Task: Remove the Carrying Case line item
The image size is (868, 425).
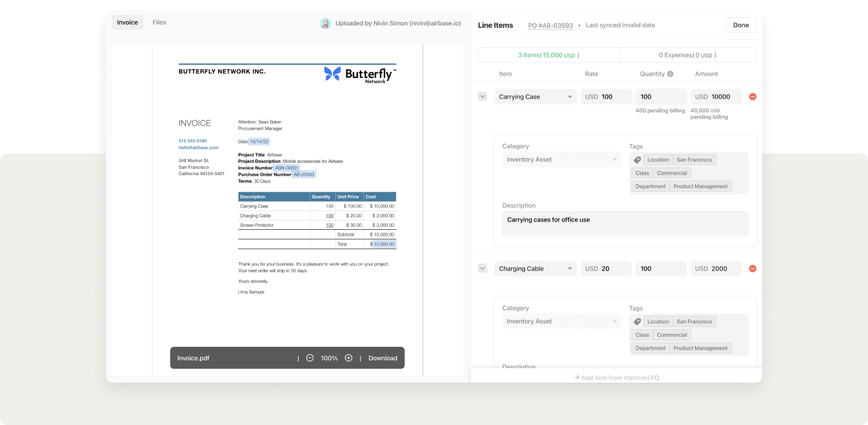Action: 753,96
